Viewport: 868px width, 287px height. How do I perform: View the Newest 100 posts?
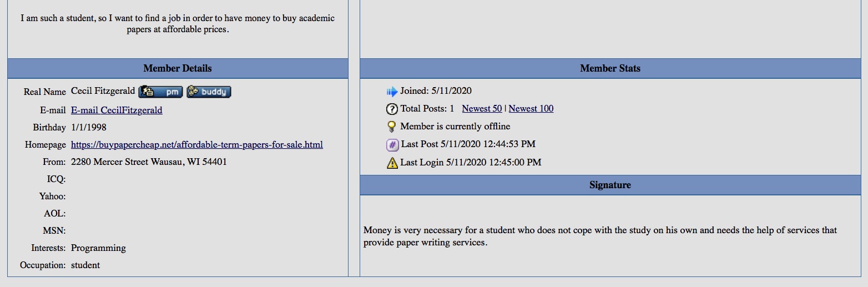pos(531,109)
